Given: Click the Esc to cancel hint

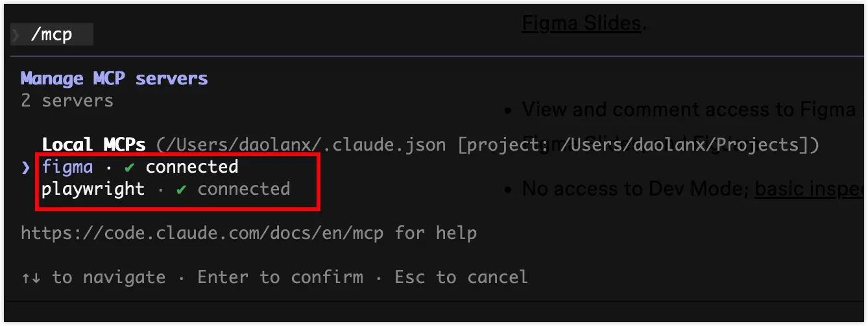Looking at the screenshot, I should [x=461, y=277].
